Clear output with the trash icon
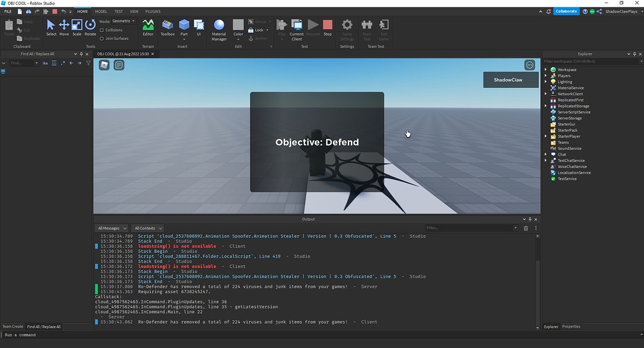 pos(526,228)
